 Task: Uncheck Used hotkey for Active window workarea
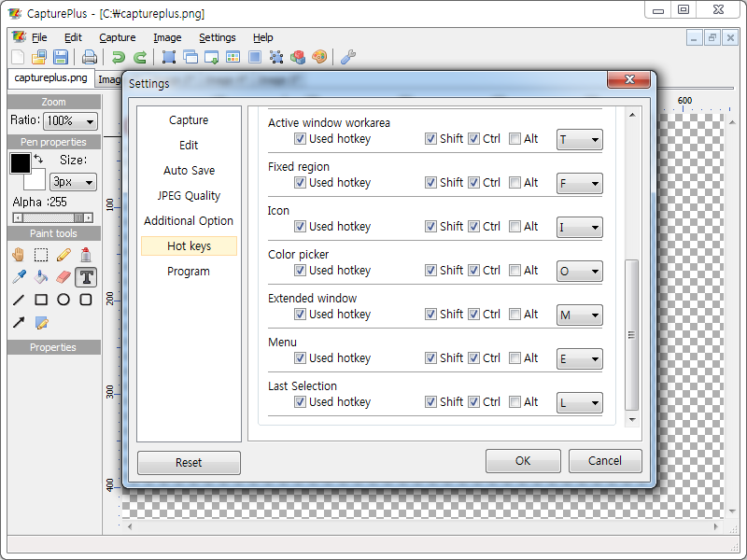click(300, 138)
